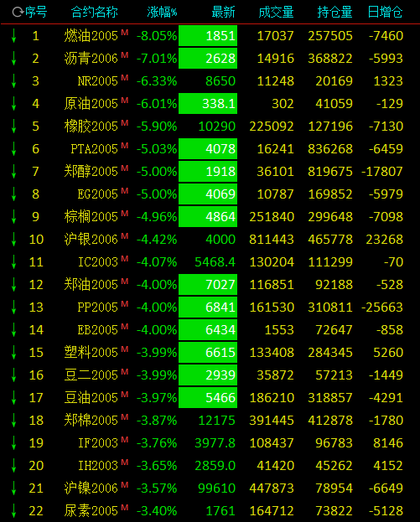Viewport: 420px width, 522px height.
Task: Open the 橡胶2005 contract
Action: (91, 127)
